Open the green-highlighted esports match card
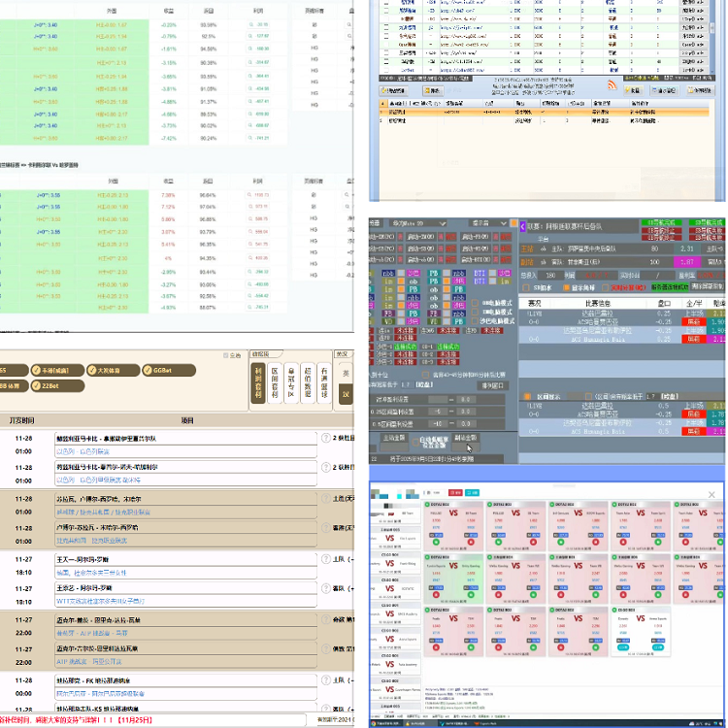This screenshot has width=728, height=728. tap(453, 579)
